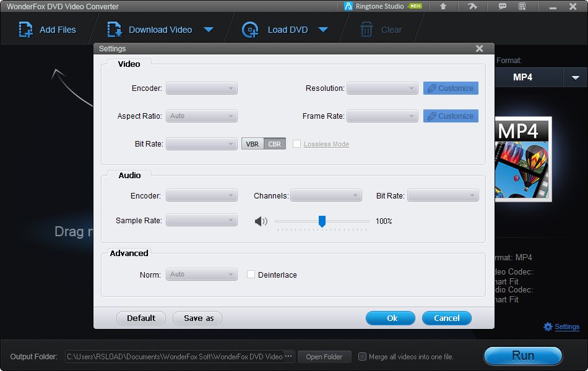This screenshot has height=371, width=588.
Task: Click the Load DVD disc icon
Action: (250, 30)
